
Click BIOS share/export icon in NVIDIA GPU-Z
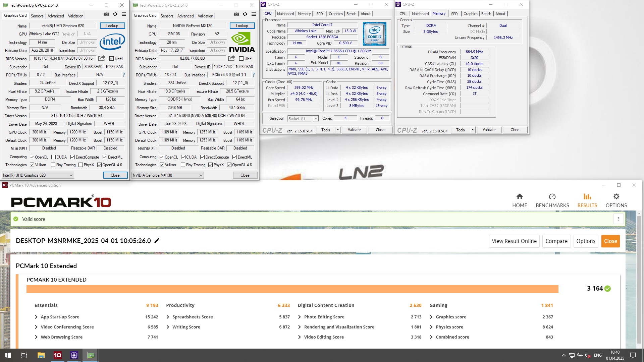coord(231,58)
